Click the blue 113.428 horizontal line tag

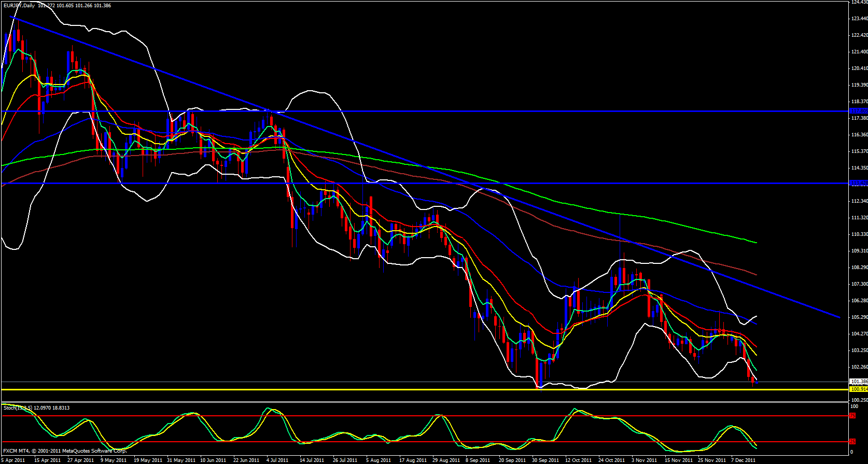pos(859,183)
